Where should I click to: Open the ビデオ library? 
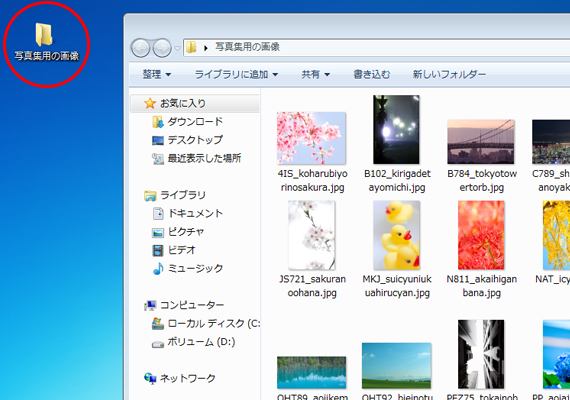[x=181, y=250]
